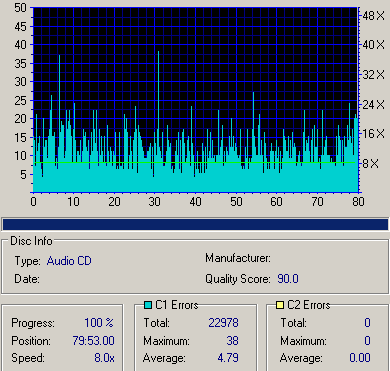Click the C2 average value 0.00
Screen dimensions: 390x371
tap(360, 358)
